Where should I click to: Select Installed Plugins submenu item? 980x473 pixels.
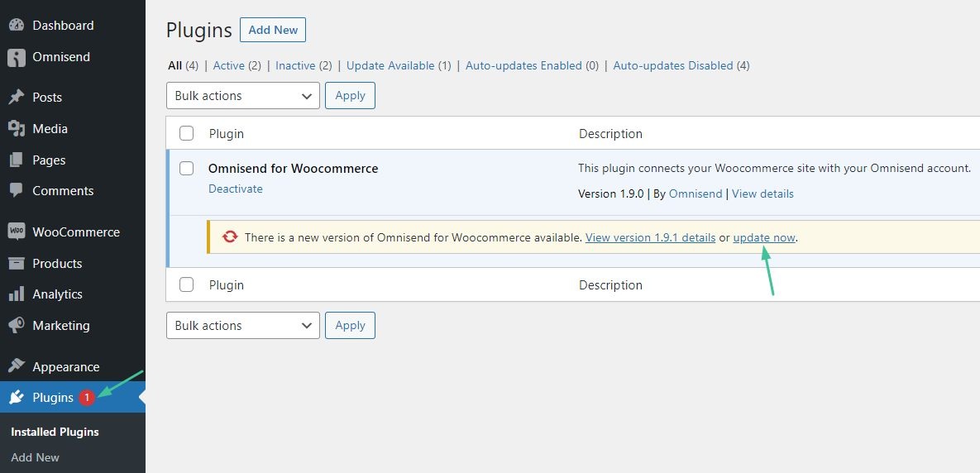(55, 432)
